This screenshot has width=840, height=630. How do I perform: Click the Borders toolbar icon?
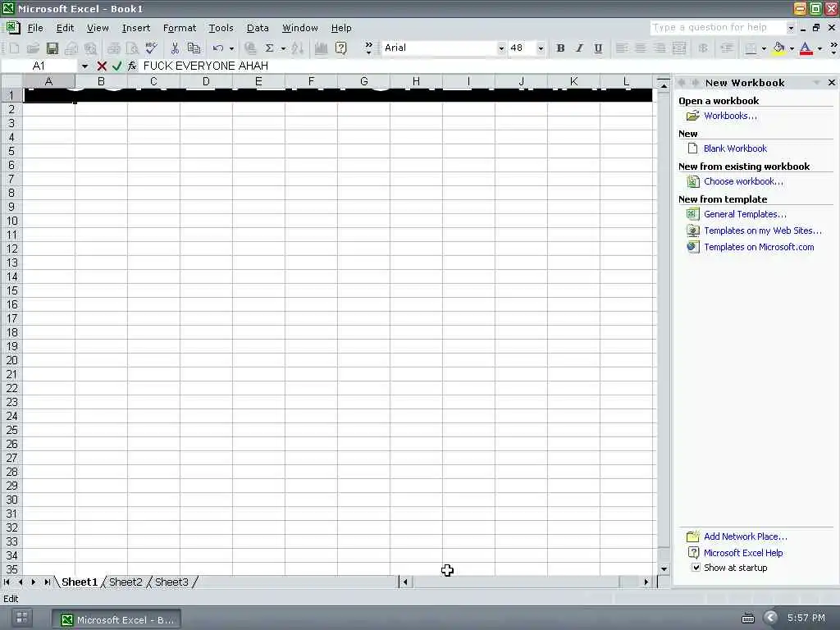click(751, 48)
